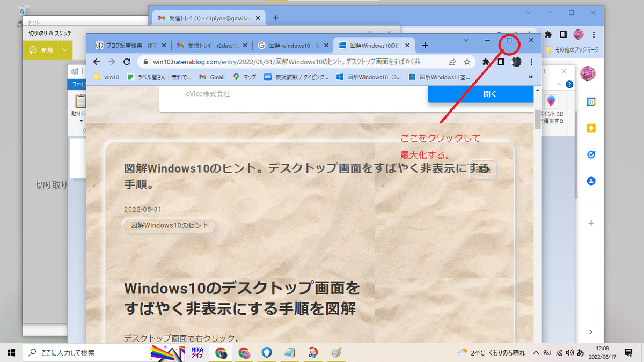Open MIKAタイプ from the taskbar
The image size is (644, 362).
197,352
